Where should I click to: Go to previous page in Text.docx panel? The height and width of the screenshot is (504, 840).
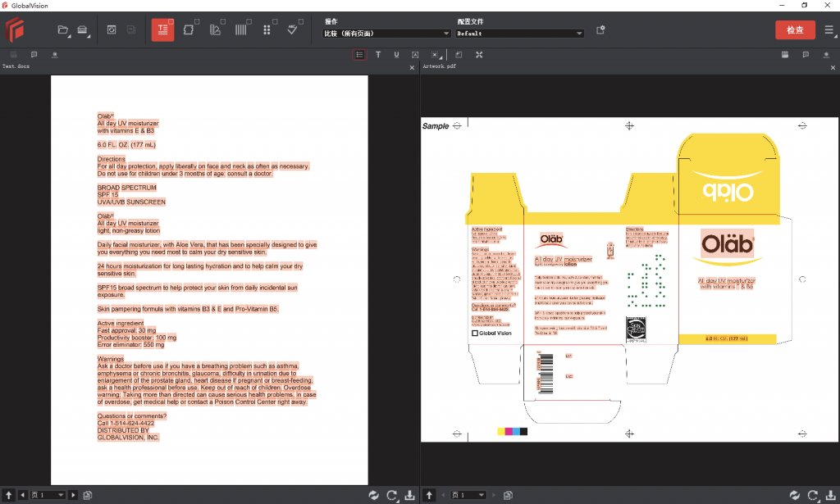[22, 496]
